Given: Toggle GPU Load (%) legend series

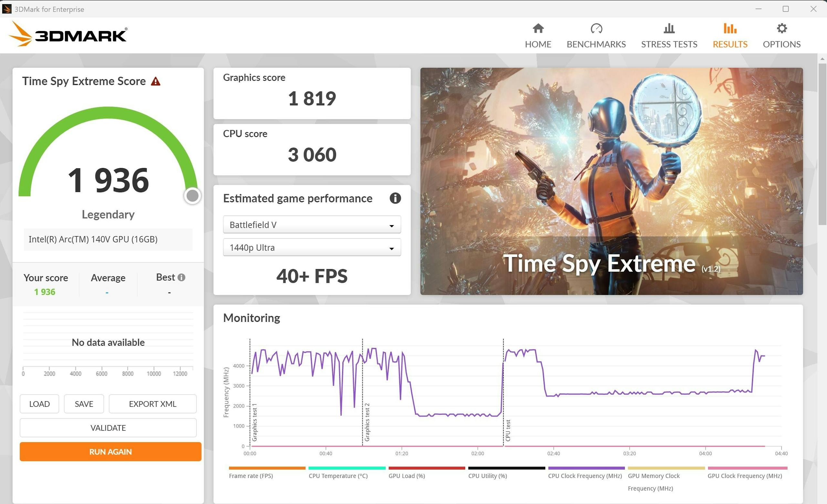Looking at the screenshot, I should coord(407,476).
